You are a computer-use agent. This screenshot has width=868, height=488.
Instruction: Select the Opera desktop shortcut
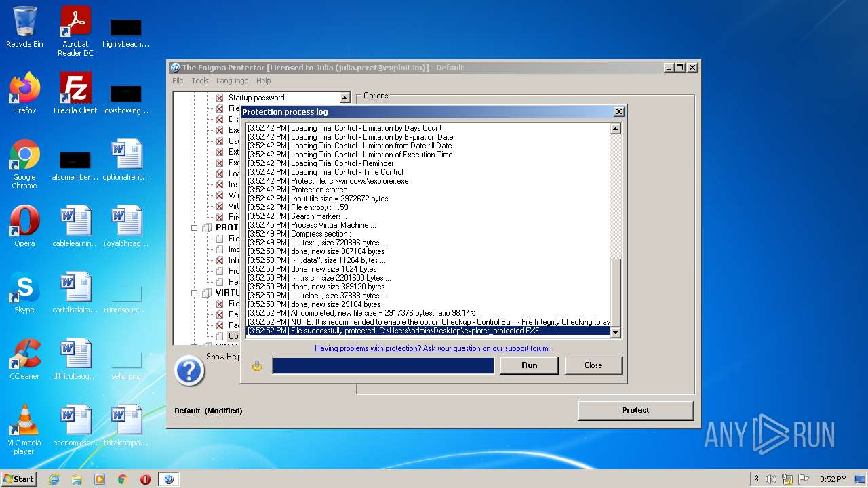pyautogui.click(x=24, y=226)
